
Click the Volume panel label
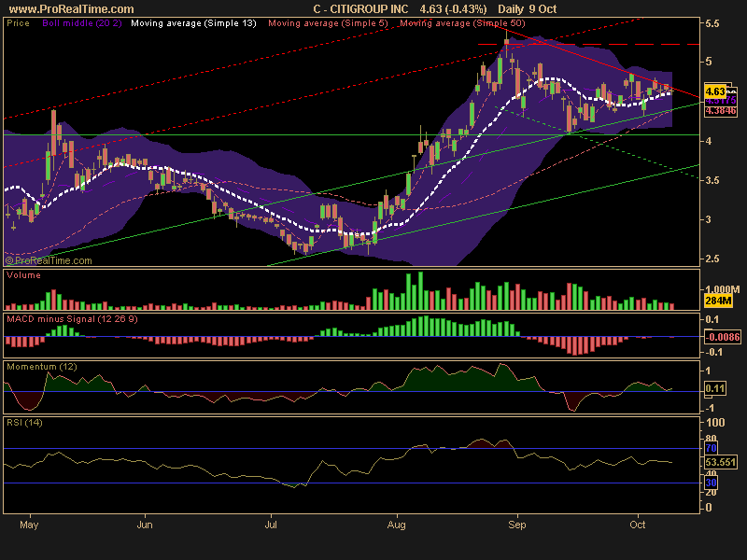[24, 275]
